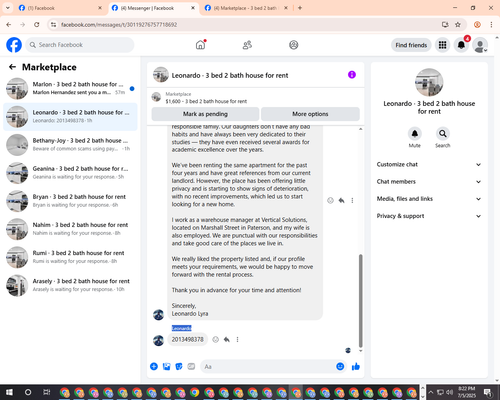This screenshot has width=500, height=400.
Task: Open Leonardo's large profile picture in right panel
Action: point(429,82)
